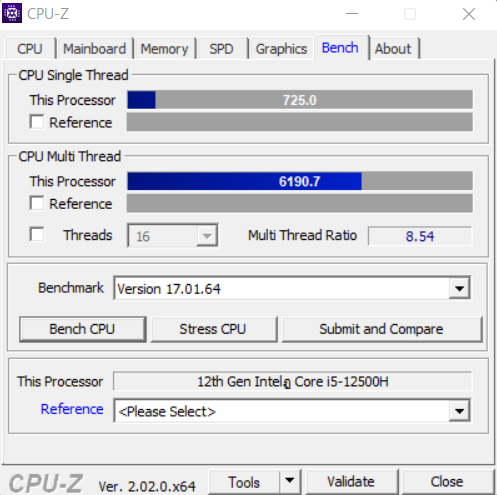Start the Bench CPU button
The image size is (497, 495).
tap(82, 329)
